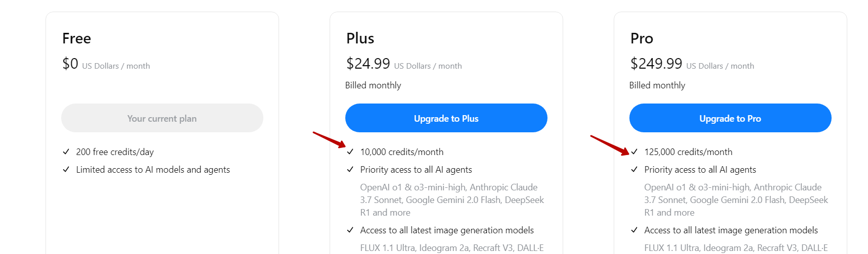Click Billed monthly under the Pro price
The width and height of the screenshot is (868, 254).
657,85
